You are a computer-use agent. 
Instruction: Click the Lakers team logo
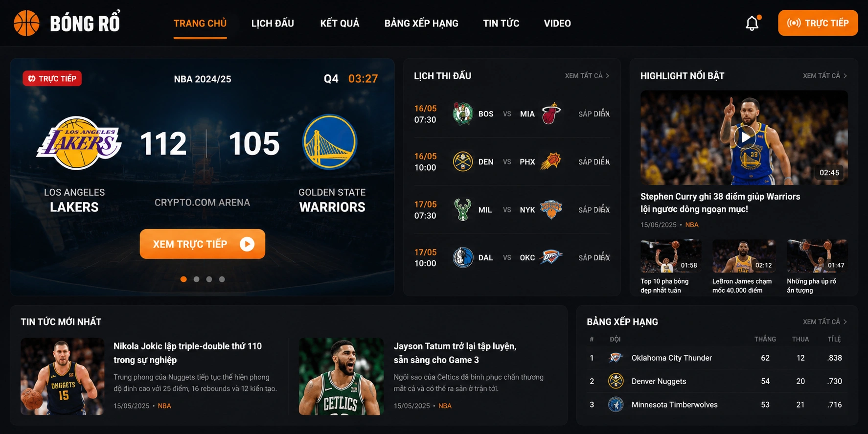click(x=79, y=143)
